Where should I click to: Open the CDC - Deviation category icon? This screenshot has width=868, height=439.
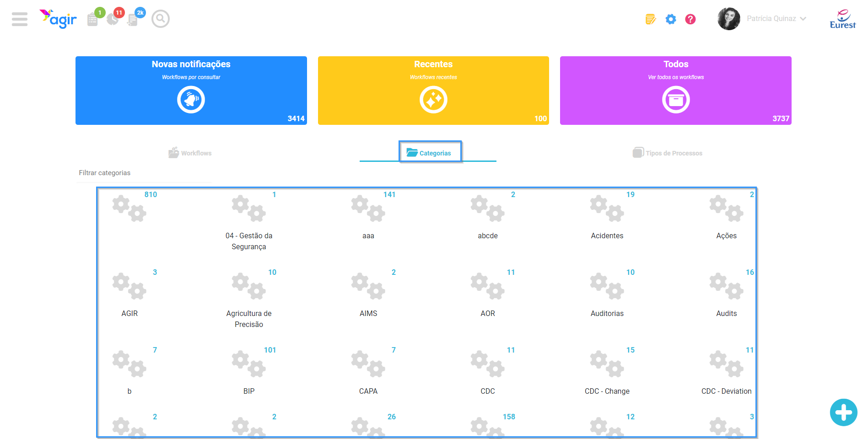point(727,364)
